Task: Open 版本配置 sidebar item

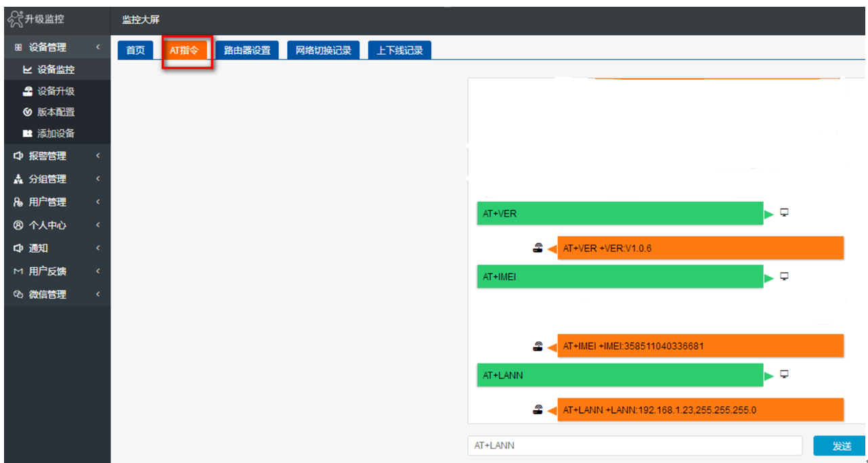Action: pos(56,112)
